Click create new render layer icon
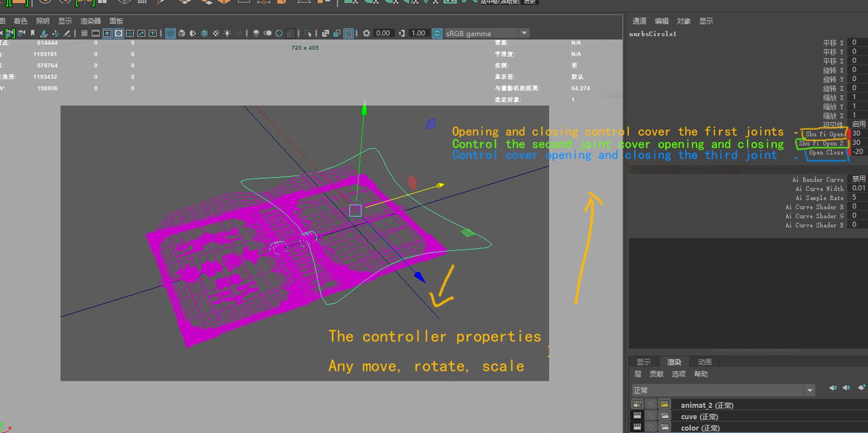 [862, 387]
